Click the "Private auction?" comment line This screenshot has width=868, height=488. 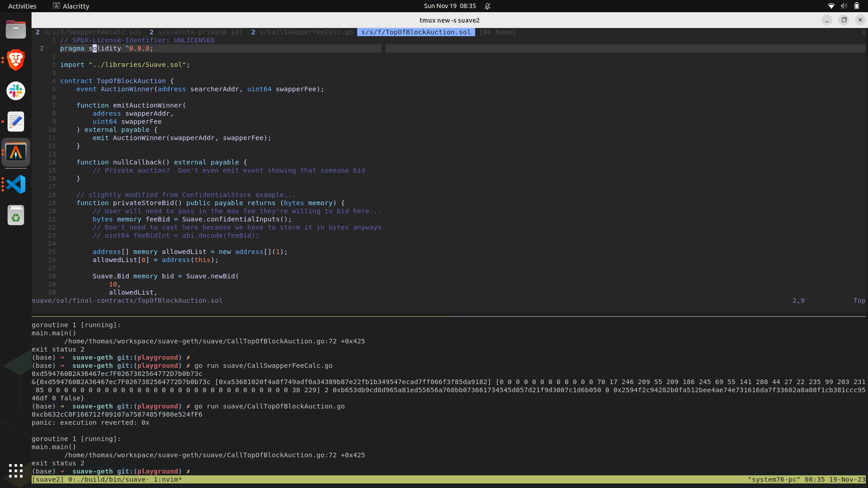point(229,170)
